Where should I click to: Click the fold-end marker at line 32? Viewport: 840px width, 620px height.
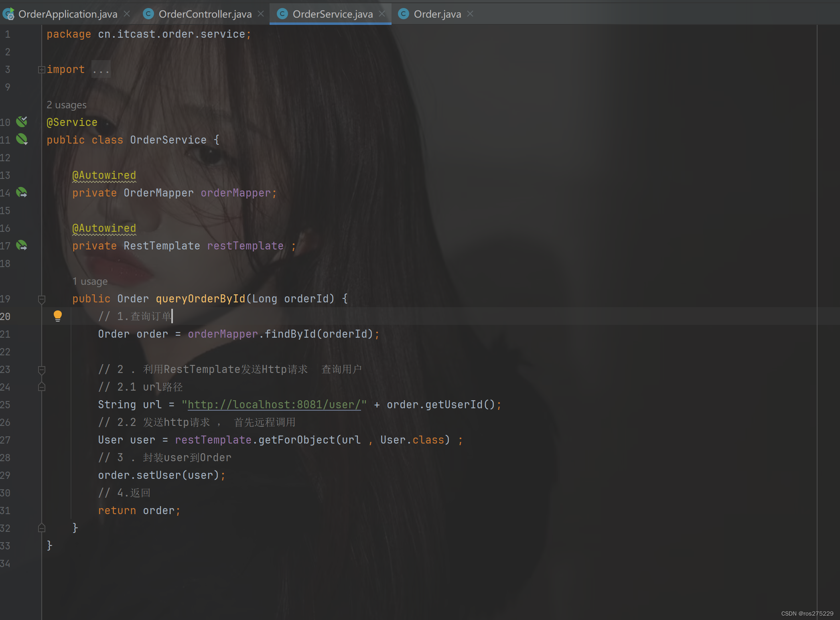pyautogui.click(x=41, y=528)
